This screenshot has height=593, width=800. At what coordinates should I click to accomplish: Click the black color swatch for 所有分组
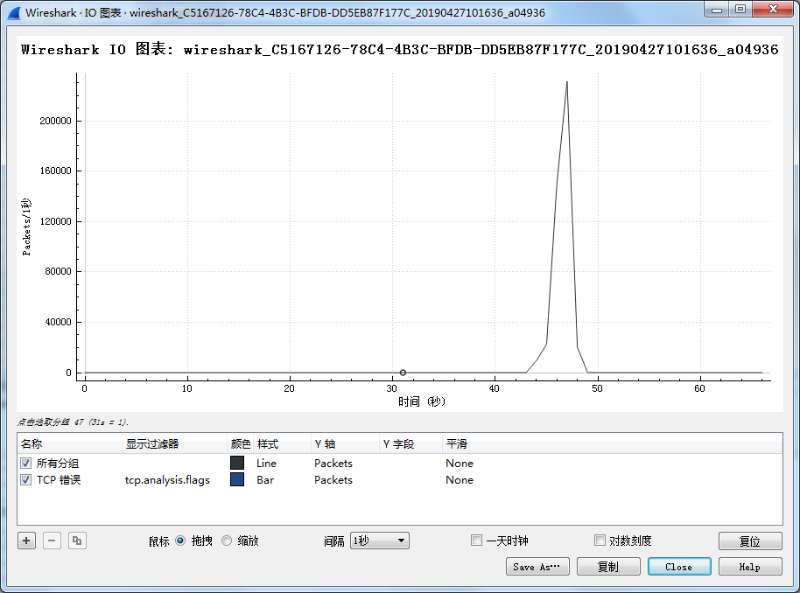pyautogui.click(x=237, y=463)
